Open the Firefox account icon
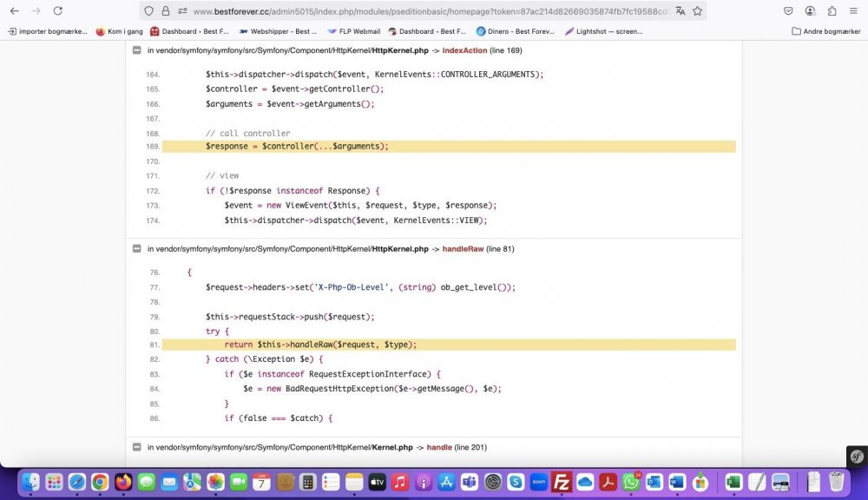868x500 pixels. tap(810, 10)
